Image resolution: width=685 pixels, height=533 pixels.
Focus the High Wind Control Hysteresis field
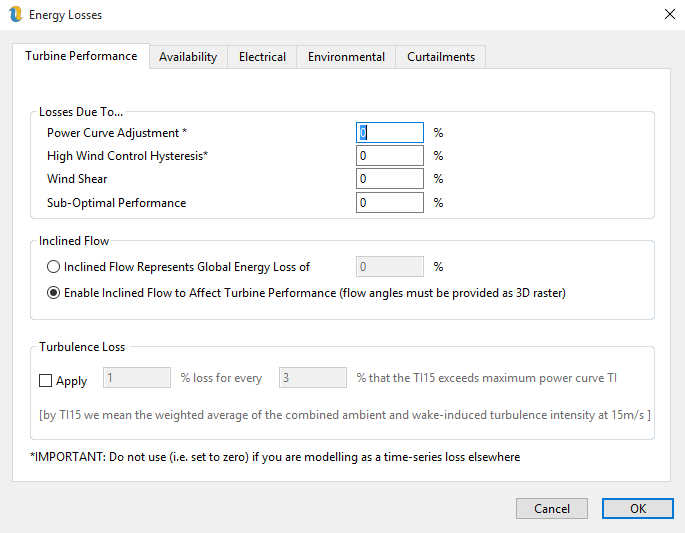point(390,156)
